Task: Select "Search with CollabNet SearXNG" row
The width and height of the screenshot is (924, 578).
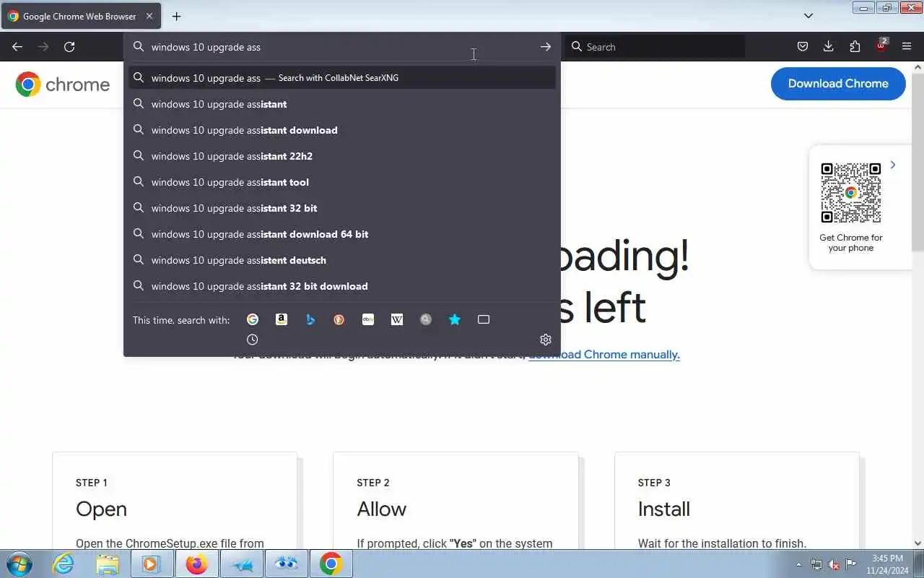Action: 342,78
